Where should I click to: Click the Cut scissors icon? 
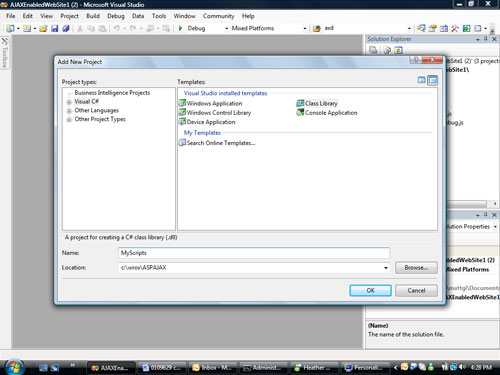coord(80,28)
